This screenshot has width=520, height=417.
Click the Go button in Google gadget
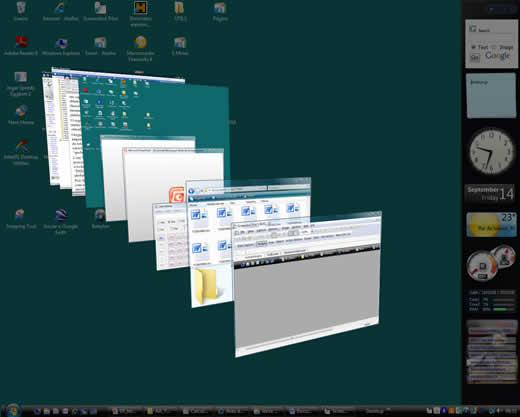click(475, 57)
